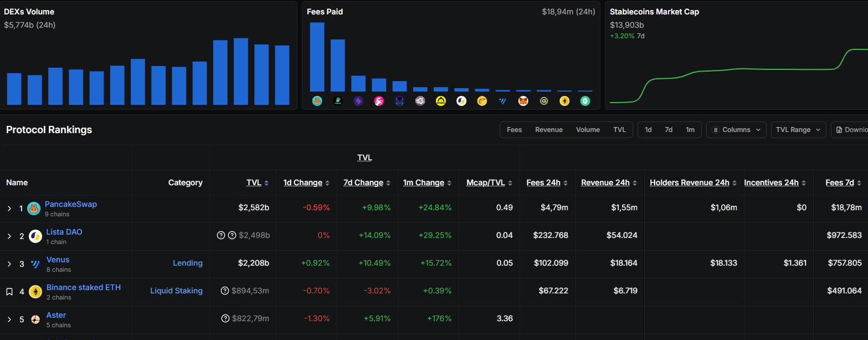Screen dimensions: 868x340
Task: Open the TVL Range dropdown
Action: click(x=798, y=130)
